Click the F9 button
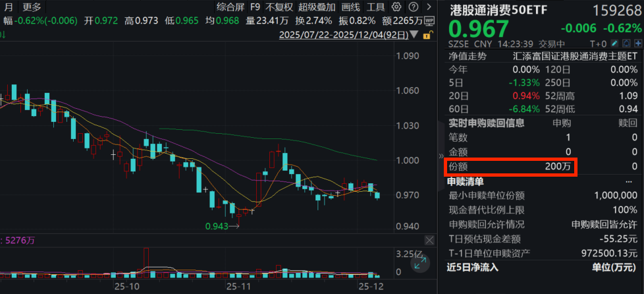The width and height of the screenshot is (644, 294). click(x=255, y=7)
